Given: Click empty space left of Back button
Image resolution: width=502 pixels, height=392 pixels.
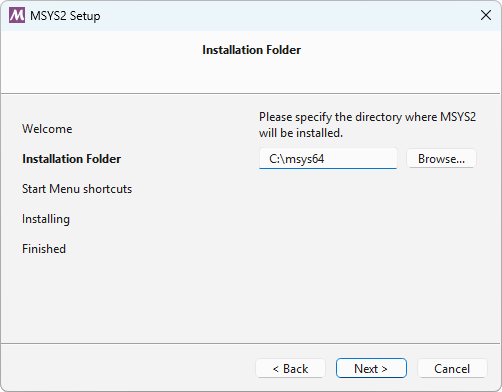Looking at the screenshot, I should (x=127, y=368).
